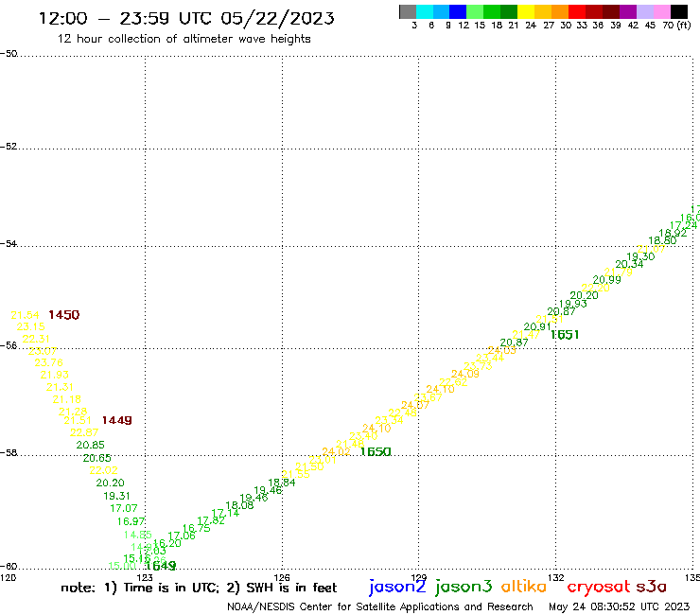Click the wave height value 20.34
Screen dimensions: 700x615
pyautogui.click(x=629, y=264)
